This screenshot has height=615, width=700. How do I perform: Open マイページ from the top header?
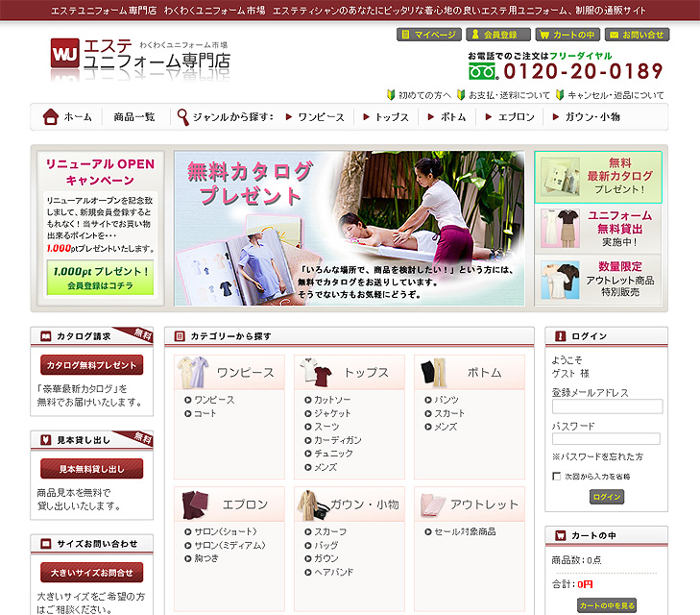tap(427, 35)
